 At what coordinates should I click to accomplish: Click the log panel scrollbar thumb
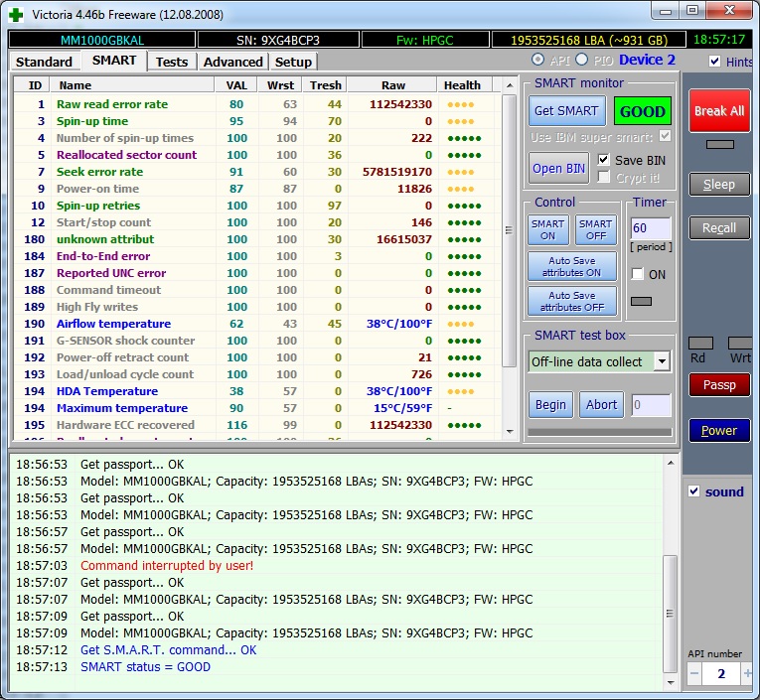(x=671, y=614)
